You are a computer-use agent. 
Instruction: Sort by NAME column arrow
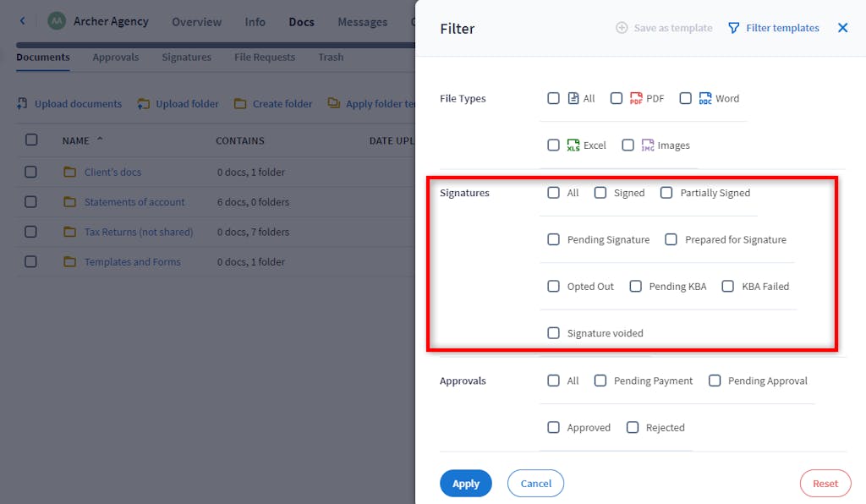tap(100, 140)
